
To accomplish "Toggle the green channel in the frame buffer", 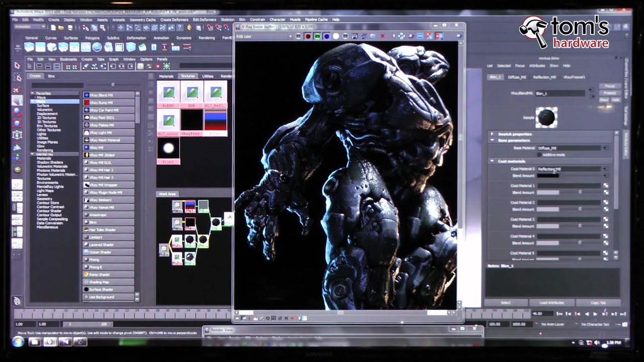I will coord(317,36).
